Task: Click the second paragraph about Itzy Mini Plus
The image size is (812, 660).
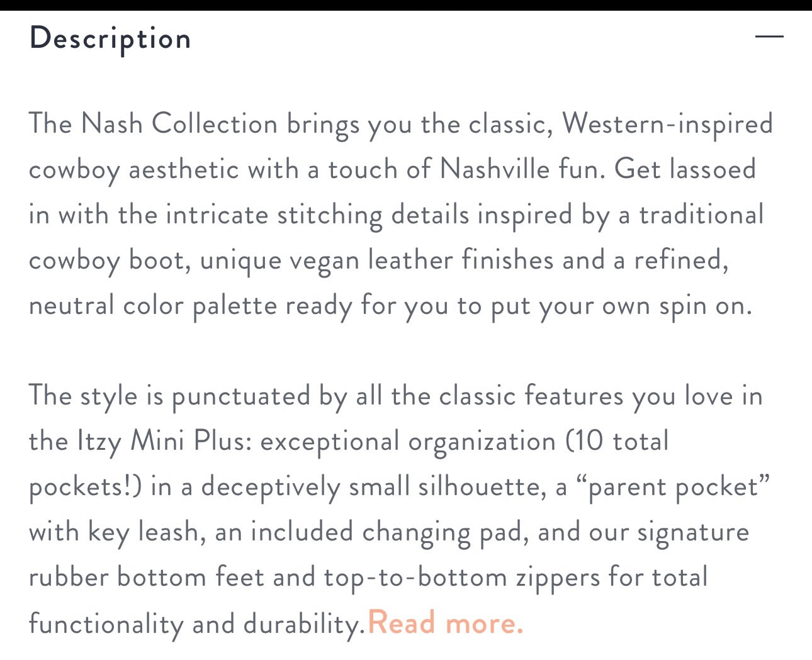Action: click(400, 510)
